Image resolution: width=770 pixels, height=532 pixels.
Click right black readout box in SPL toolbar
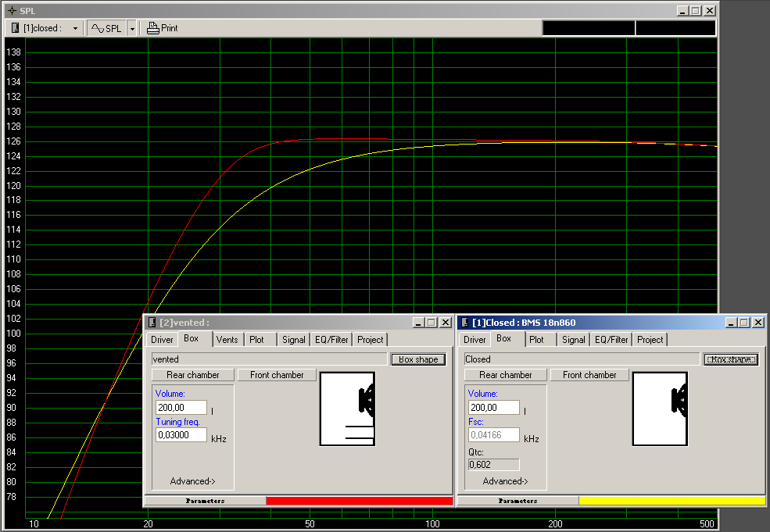point(675,28)
